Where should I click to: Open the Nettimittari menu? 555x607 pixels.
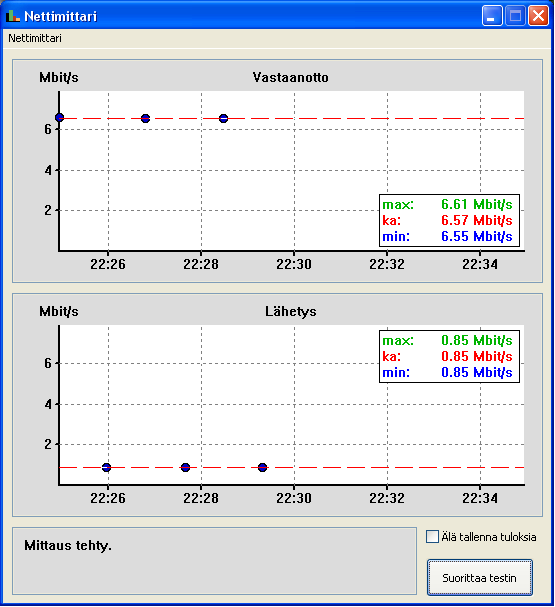35,38
